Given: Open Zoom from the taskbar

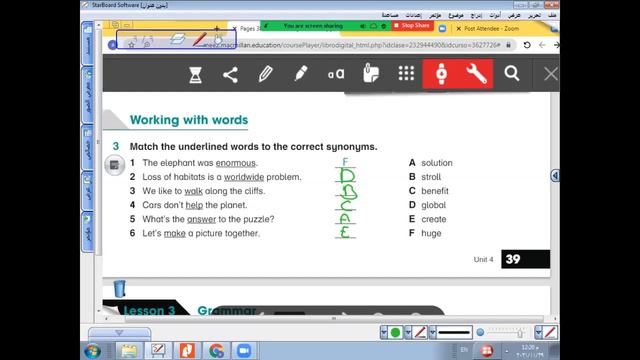Looking at the screenshot, I should click(x=244, y=351).
